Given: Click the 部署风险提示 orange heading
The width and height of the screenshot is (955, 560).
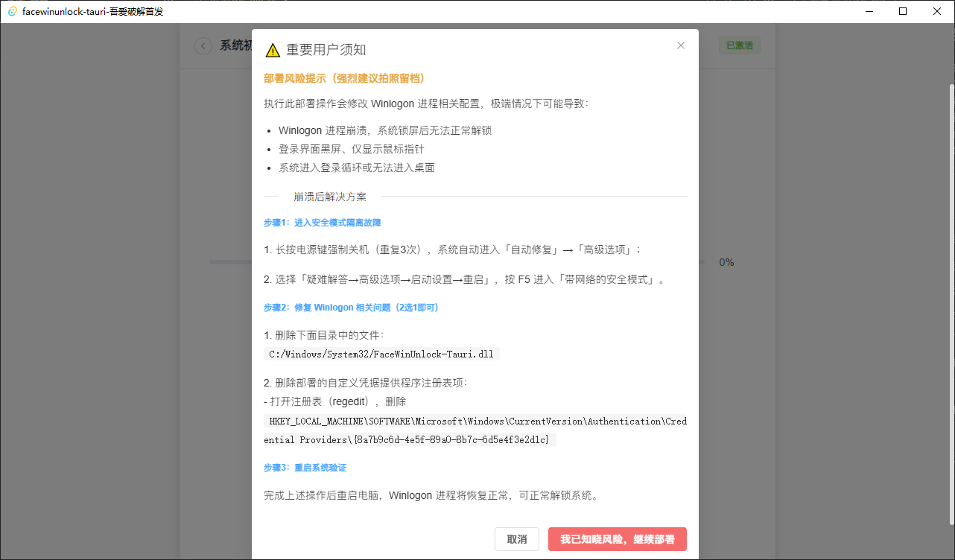Looking at the screenshot, I should pyautogui.click(x=344, y=78).
